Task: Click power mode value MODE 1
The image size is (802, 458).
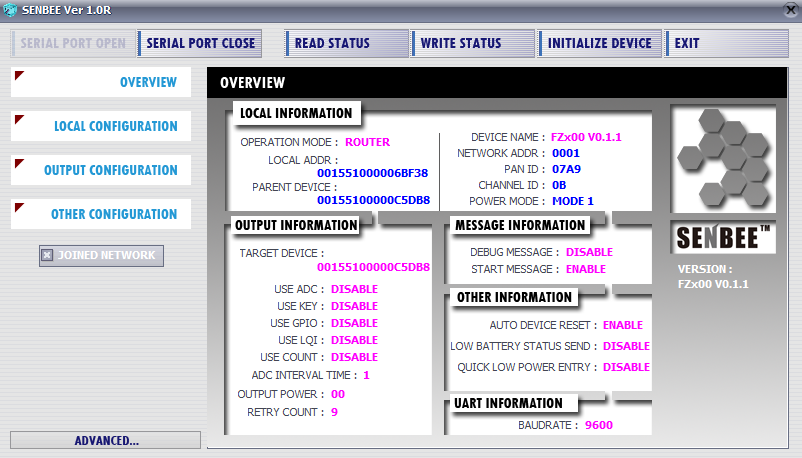Action: (x=573, y=201)
